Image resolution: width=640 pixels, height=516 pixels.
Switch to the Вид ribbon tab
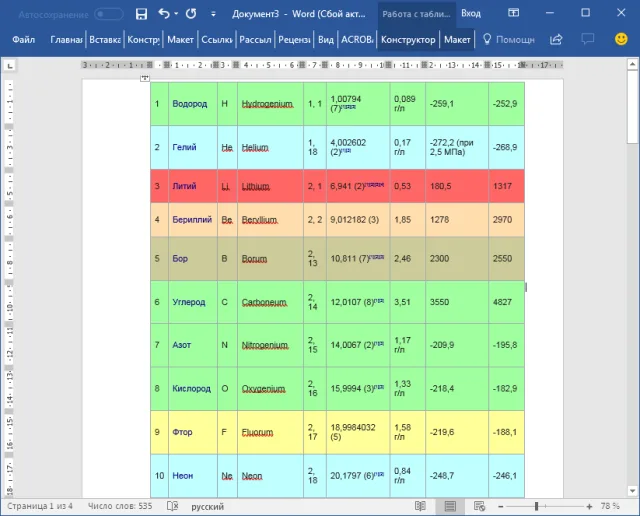tap(326, 40)
